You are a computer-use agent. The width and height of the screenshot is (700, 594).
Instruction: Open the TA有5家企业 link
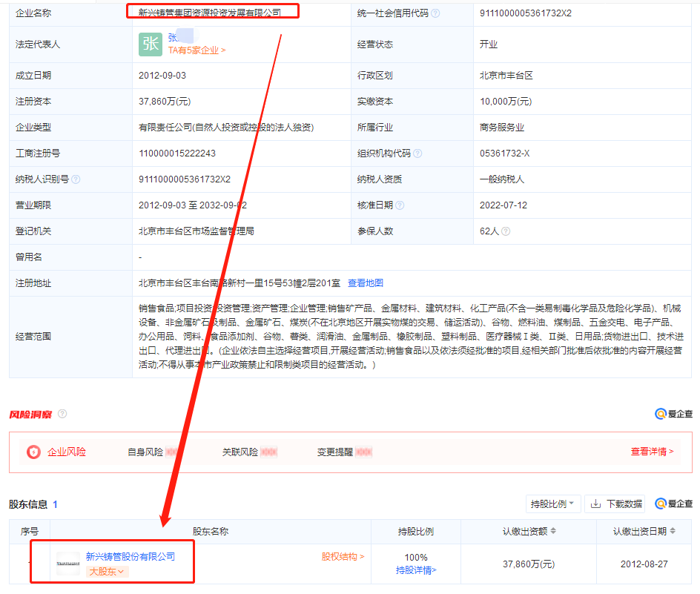[x=197, y=50]
